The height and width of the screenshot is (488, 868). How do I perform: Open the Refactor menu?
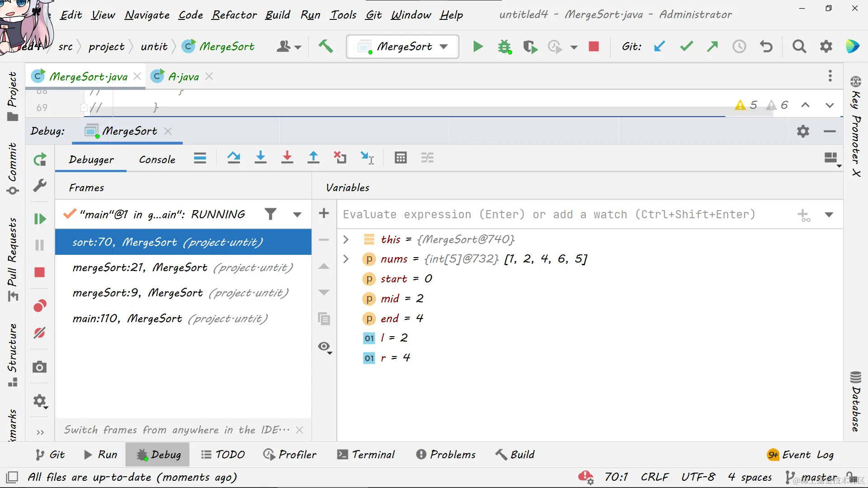pos(234,15)
